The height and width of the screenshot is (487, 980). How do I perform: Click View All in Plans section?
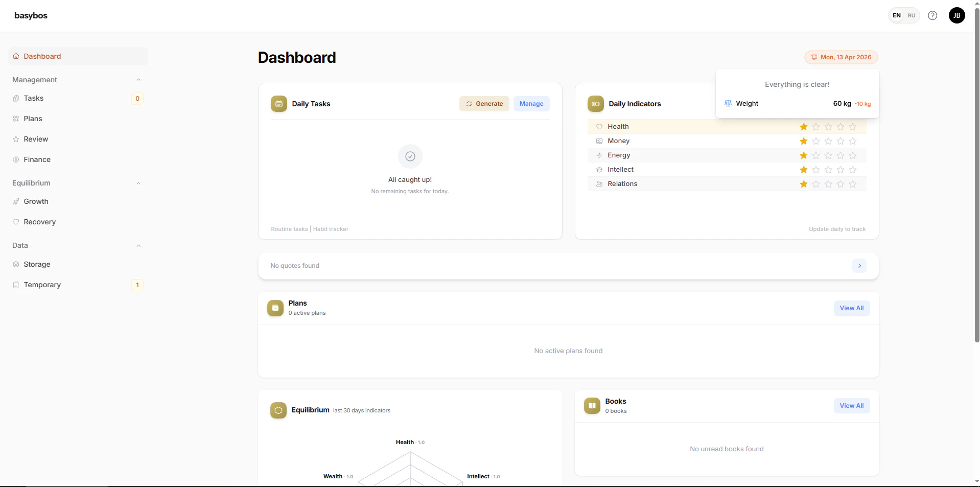coord(852,308)
